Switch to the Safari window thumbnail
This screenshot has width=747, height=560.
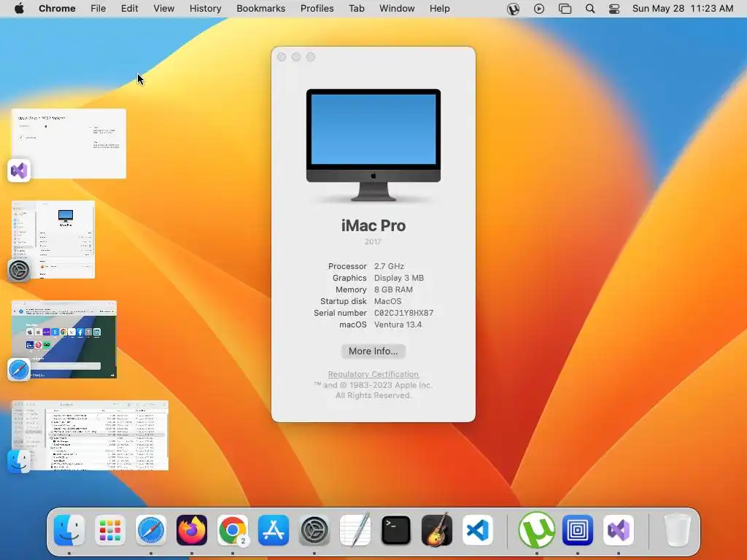64,340
